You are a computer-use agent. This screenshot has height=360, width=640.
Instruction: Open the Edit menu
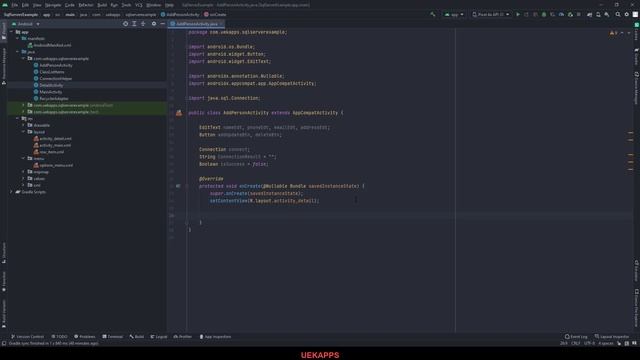[25, 5]
